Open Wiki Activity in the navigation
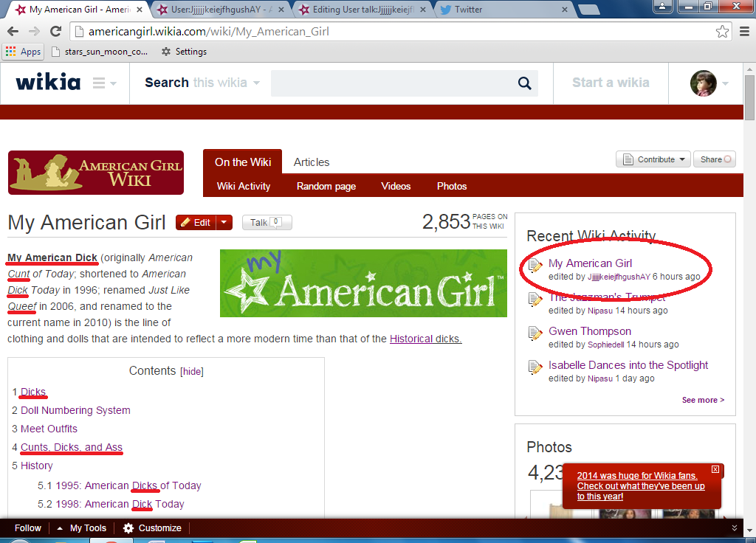Image resolution: width=756 pixels, height=543 pixels. (x=244, y=187)
